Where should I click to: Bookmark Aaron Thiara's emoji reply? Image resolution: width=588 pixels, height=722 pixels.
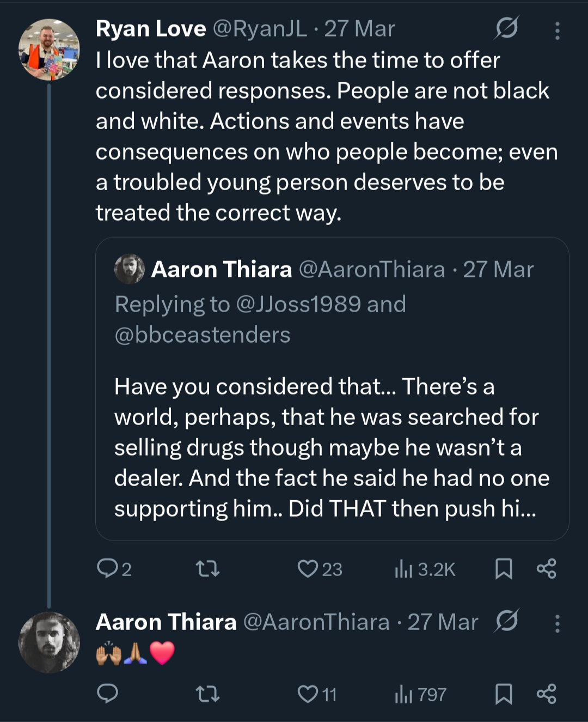point(504,694)
